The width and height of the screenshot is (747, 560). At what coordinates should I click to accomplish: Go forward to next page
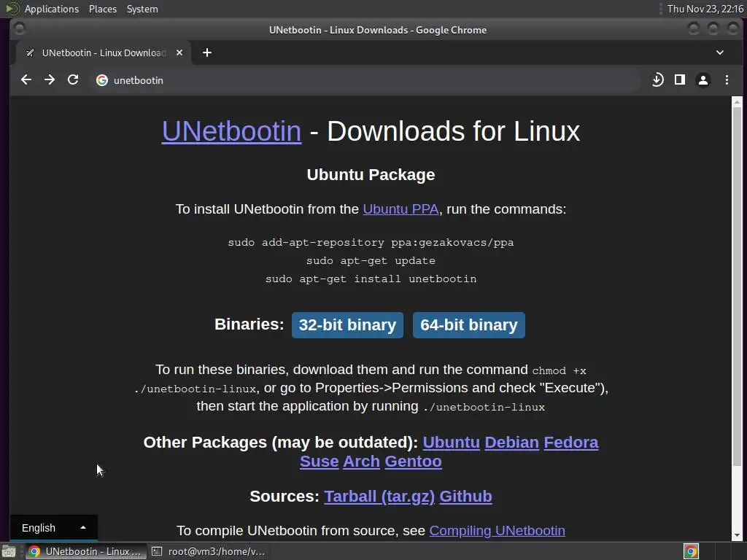click(x=50, y=80)
